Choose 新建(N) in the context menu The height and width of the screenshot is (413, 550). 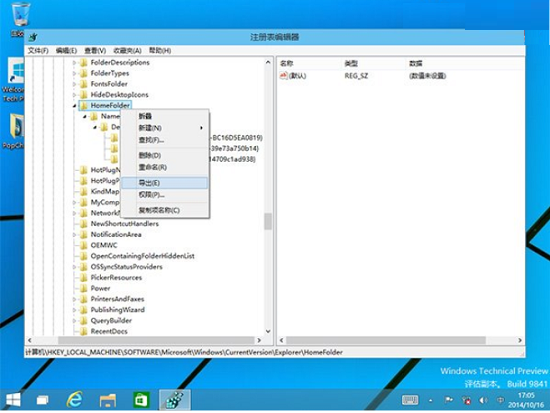tap(165, 128)
